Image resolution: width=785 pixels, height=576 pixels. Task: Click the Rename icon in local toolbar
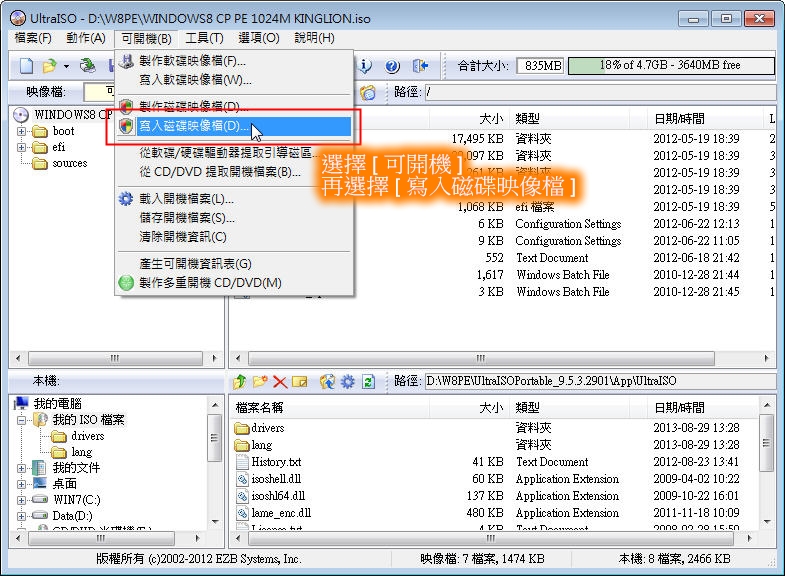(x=299, y=382)
